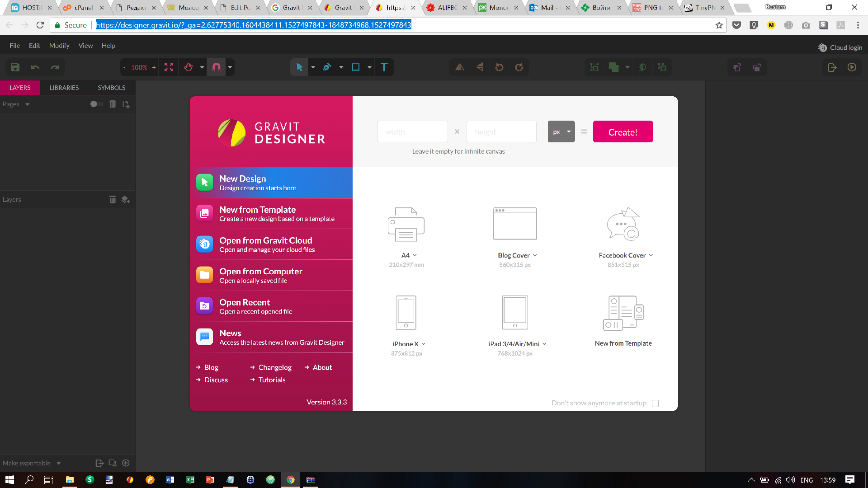Open the Pen tool options arrow
This screenshot has width=868, height=488.
pos(341,67)
